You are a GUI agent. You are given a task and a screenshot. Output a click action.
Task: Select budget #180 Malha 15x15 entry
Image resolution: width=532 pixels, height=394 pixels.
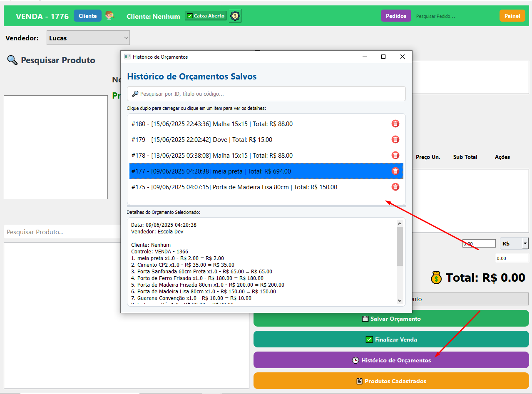212,124
